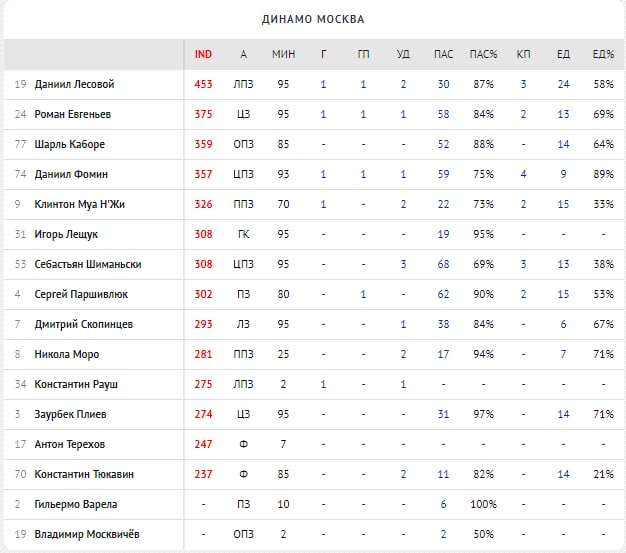Click minutes value 70 for Муа Н'Жи

(283, 204)
